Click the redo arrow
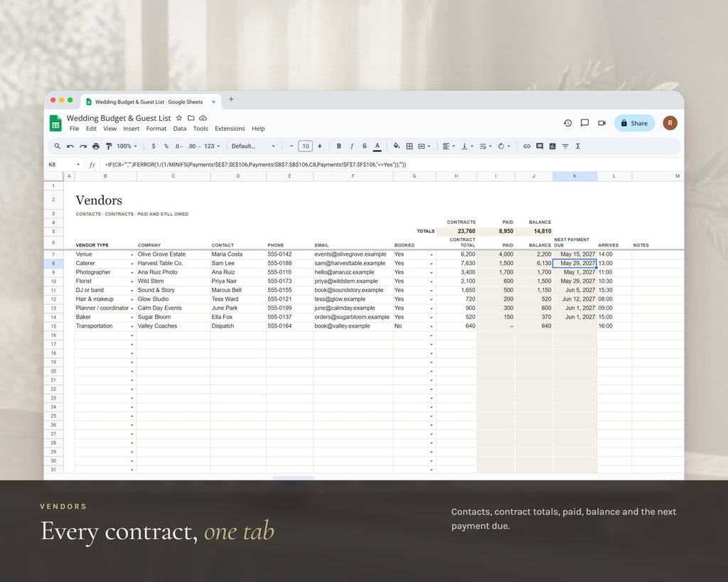The height and width of the screenshot is (582, 728). click(x=83, y=146)
